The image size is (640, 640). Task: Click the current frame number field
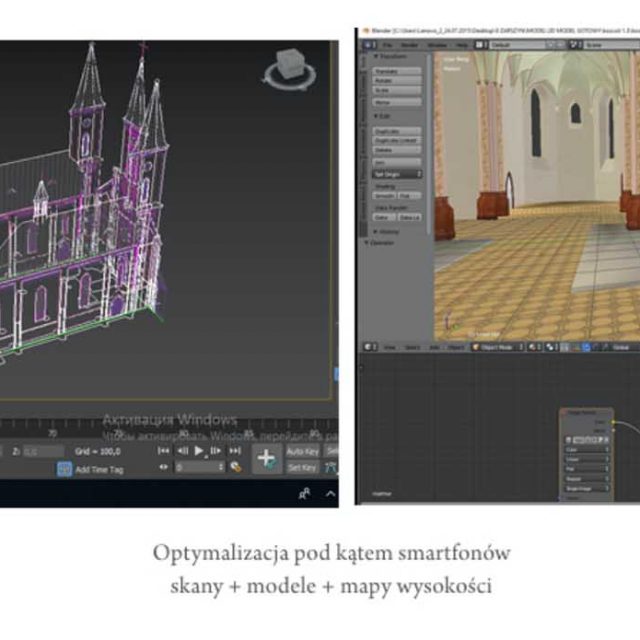[x=198, y=467]
